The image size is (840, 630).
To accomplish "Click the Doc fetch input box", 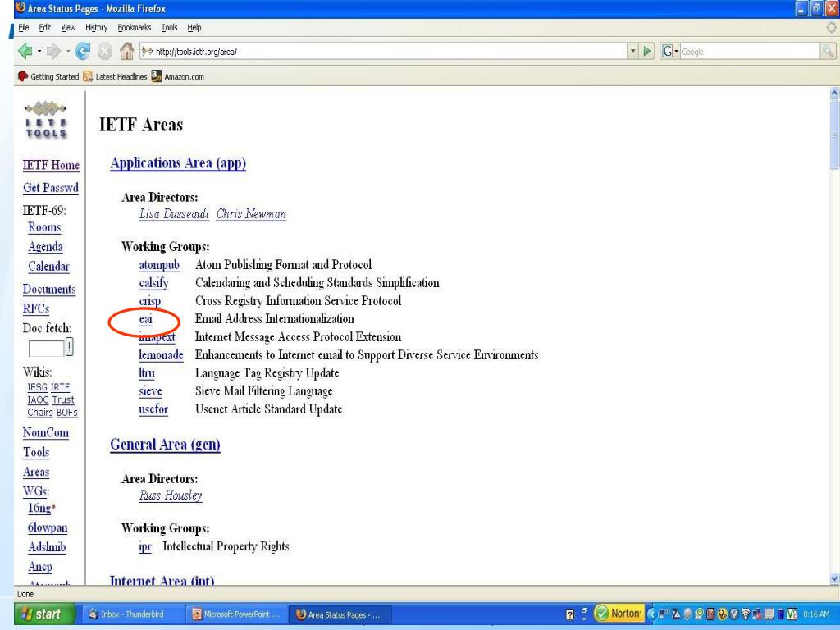I will pyautogui.click(x=46, y=348).
